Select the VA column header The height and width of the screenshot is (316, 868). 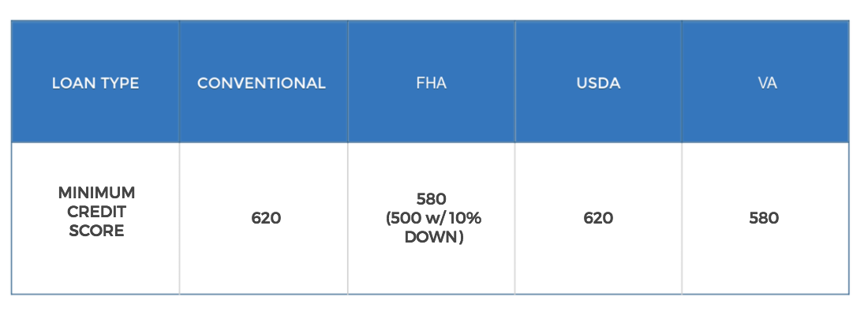pyautogui.click(x=765, y=81)
